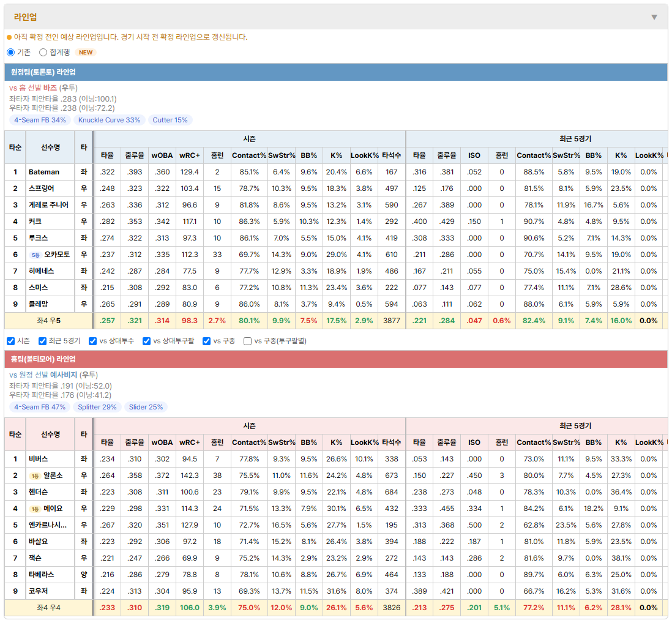This screenshot has height=623, width=672.
Task: Click the 5등 badge beside 오카모토
Action: pos(35,255)
